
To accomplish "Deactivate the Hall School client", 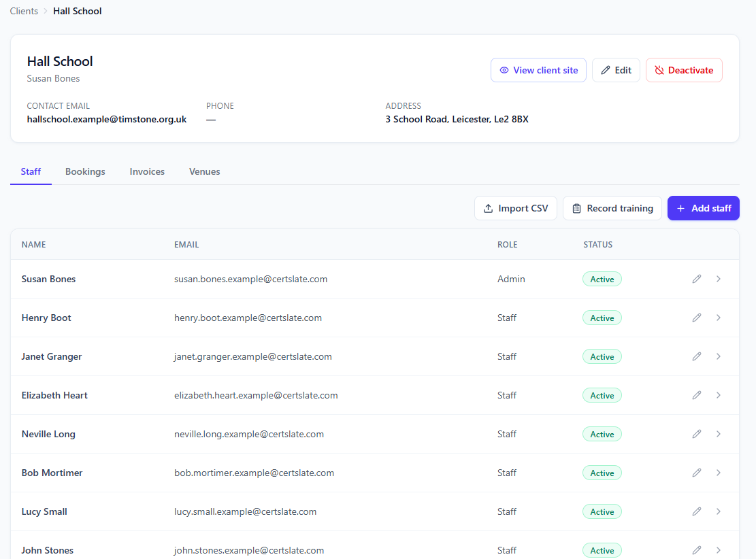I will point(684,70).
